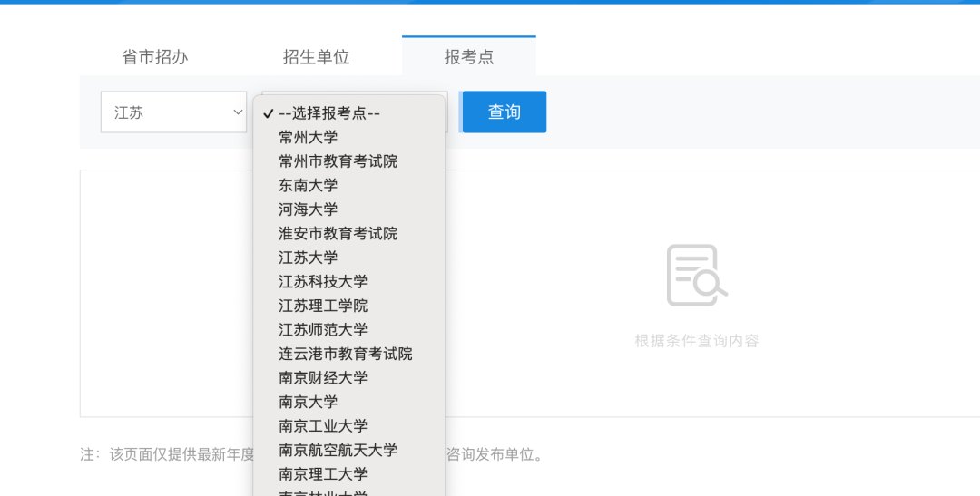Image resolution: width=980 pixels, height=496 pixels.
Task: Pick 连云港市教育考试院 from the list
Action: (349, 354)
